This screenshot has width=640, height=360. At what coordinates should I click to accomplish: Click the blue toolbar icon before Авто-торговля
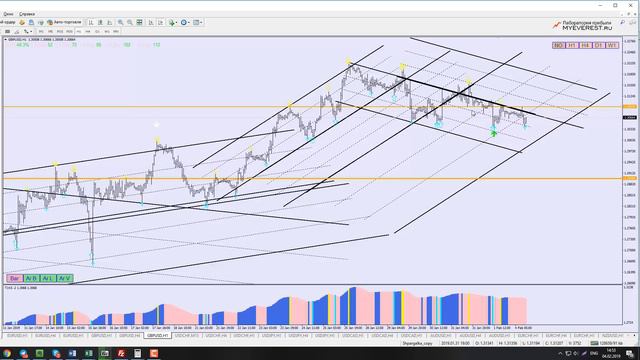click(x=31, y=22)
